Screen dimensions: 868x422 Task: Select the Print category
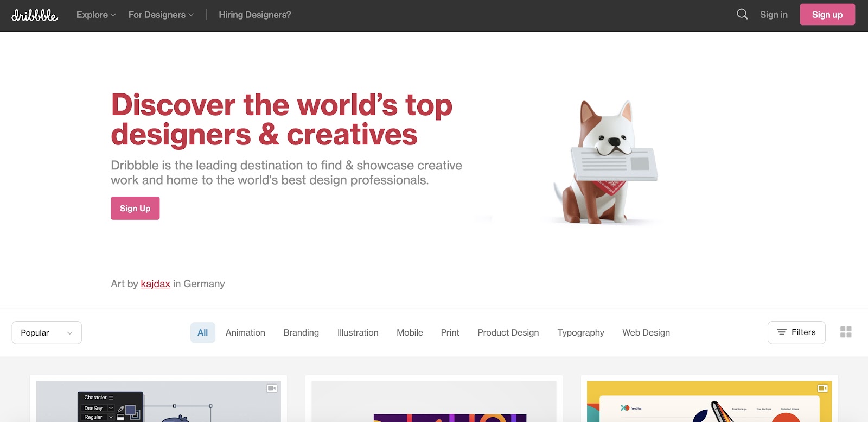pos(450,332)
